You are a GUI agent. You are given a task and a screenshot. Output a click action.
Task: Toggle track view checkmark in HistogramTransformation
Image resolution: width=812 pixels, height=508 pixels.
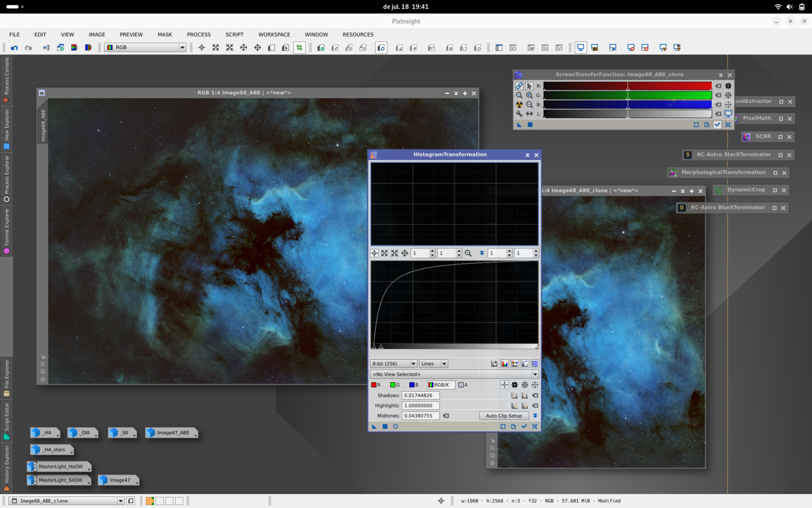[x=524, y=427]
